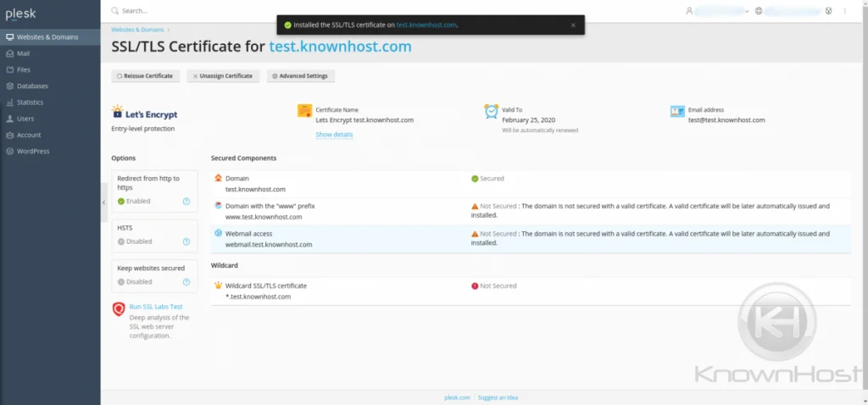Click the Webmail access globe icon

click(218, 233)
